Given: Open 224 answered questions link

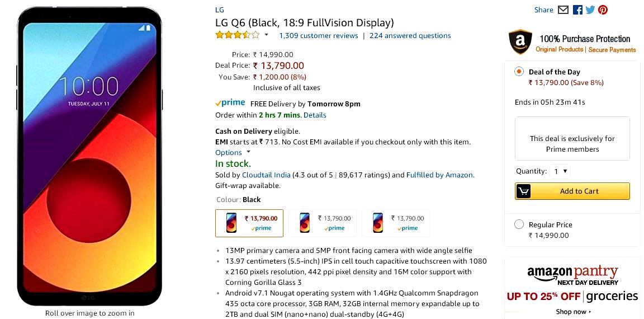Looking at the screenshot, I should pos(410,36).
